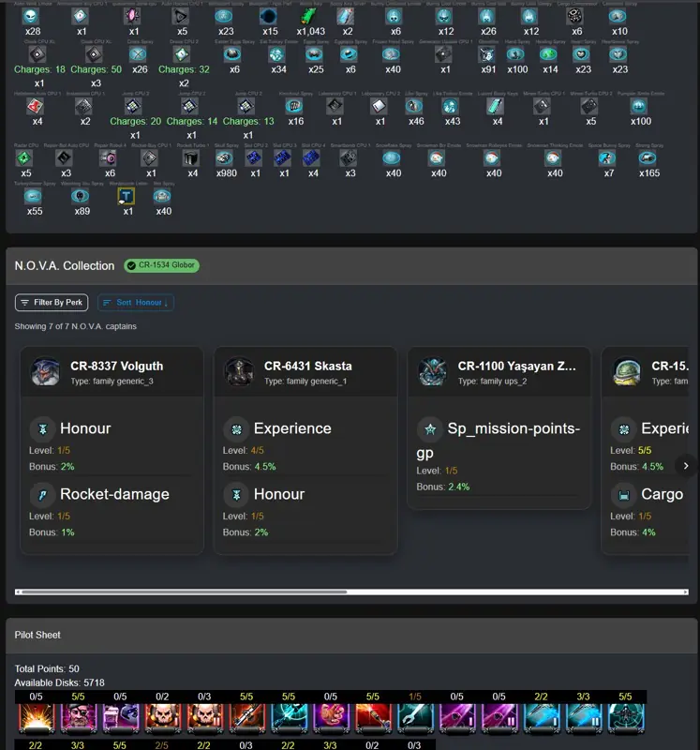Click the green item icon with x1,043
This screenshot has height=750, width=700.
pos(309,16)
